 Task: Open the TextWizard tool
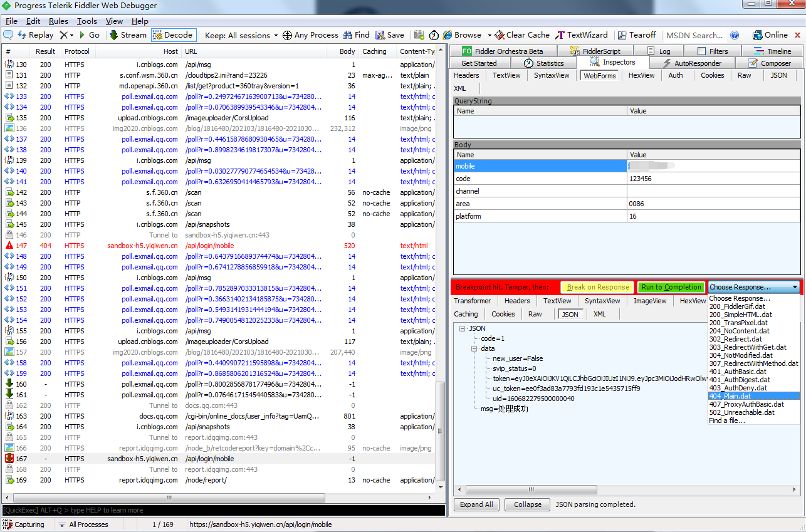click(582, 35)
